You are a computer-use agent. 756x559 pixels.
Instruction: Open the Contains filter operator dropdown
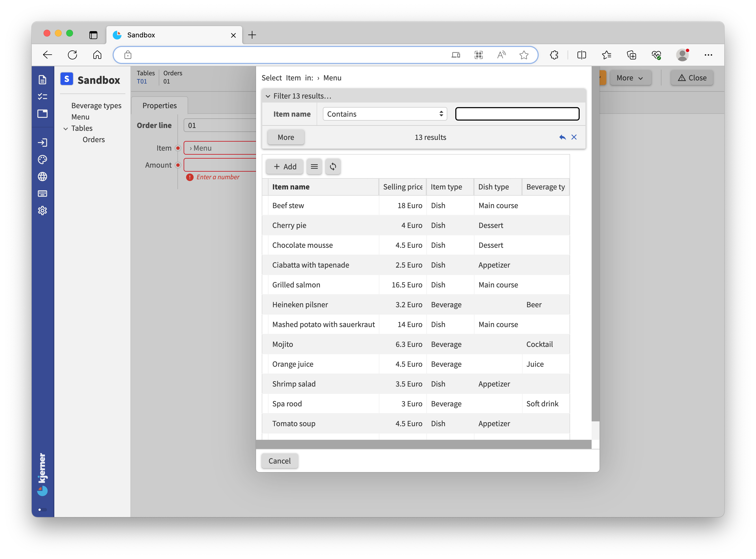(385, 114)
